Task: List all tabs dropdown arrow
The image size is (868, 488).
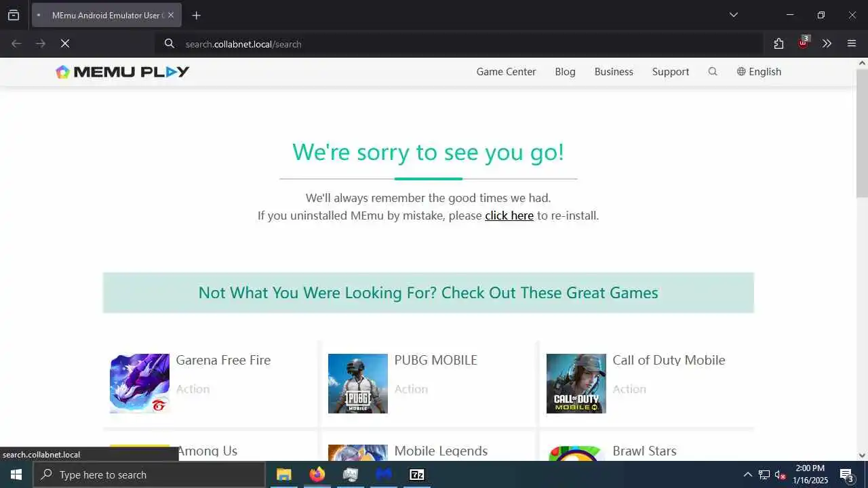Action: 733,15
